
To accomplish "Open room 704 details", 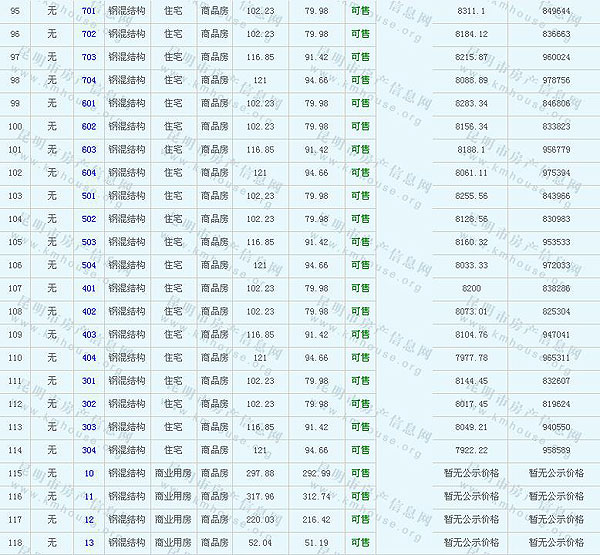I will click(x=89, y=80).
